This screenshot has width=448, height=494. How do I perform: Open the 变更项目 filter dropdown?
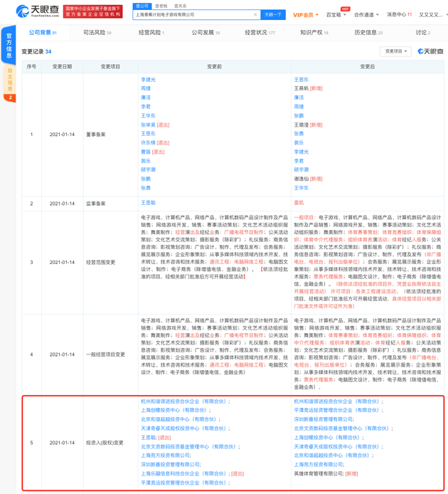(395, 51)
